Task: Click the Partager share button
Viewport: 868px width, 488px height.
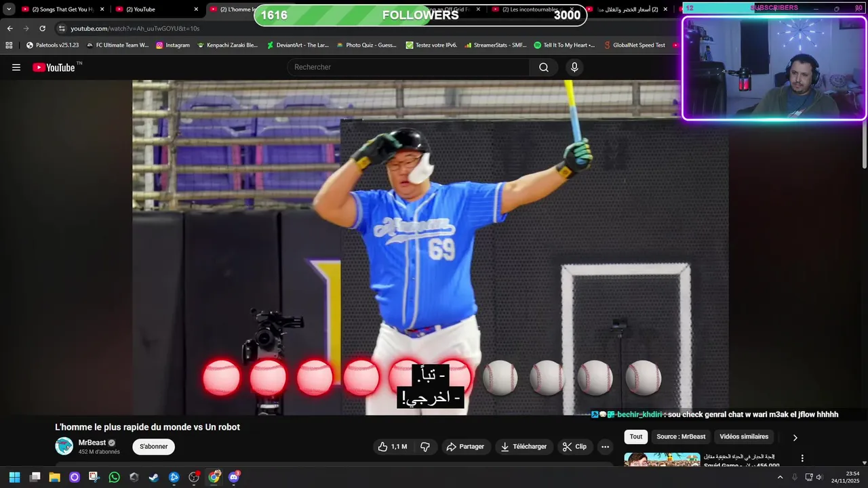Action: [x=465, y=447]
